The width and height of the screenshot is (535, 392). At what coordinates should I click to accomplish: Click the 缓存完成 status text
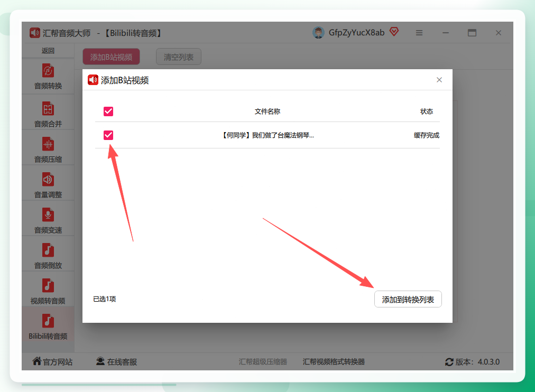(427, 135)
